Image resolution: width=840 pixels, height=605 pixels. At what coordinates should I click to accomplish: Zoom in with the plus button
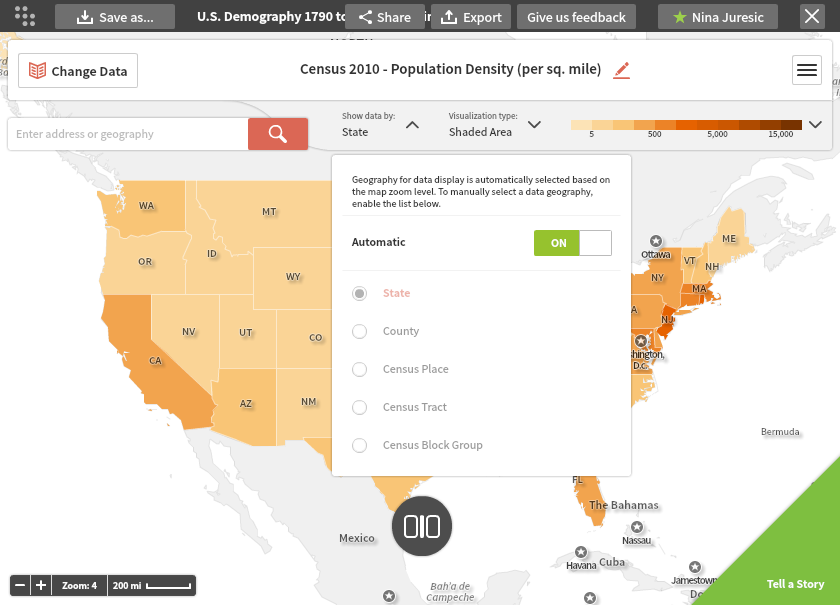41,585
